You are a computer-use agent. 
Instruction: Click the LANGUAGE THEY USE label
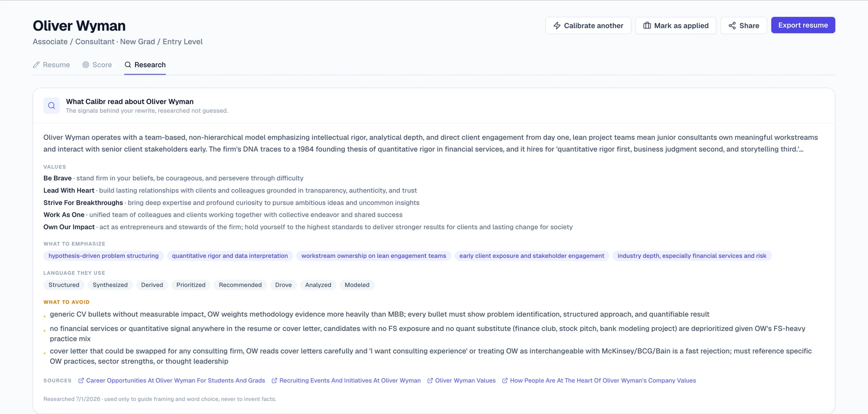[x=74, y=273]
